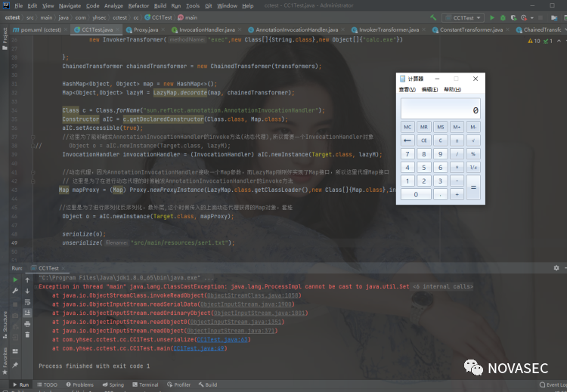Open the ObjectStreamClass.java:1058 link
Screen dimensions: 567x392
(253, 295)
